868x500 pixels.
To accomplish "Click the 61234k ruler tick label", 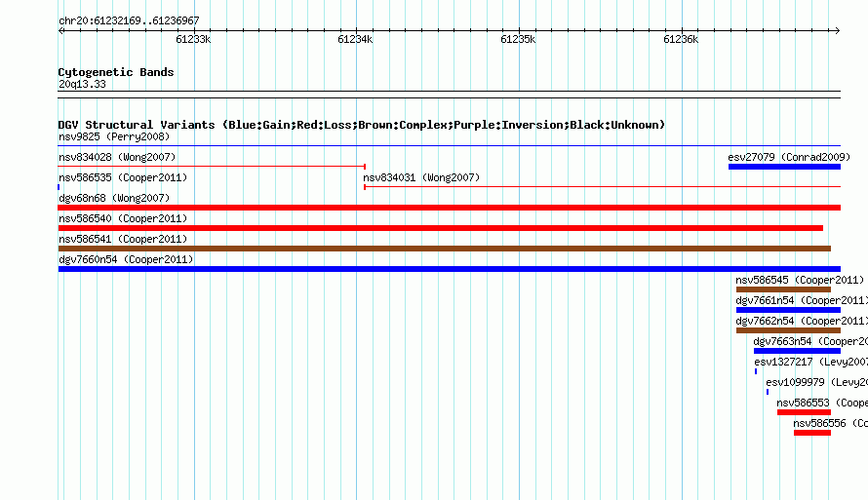I will (x=355, y=39).
